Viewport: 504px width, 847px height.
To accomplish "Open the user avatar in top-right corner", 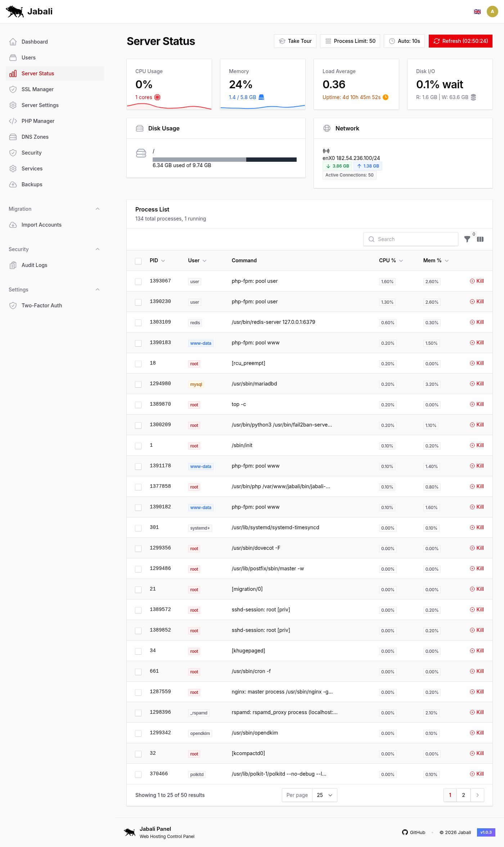I will pyautogui.click(x=492, y=12).
